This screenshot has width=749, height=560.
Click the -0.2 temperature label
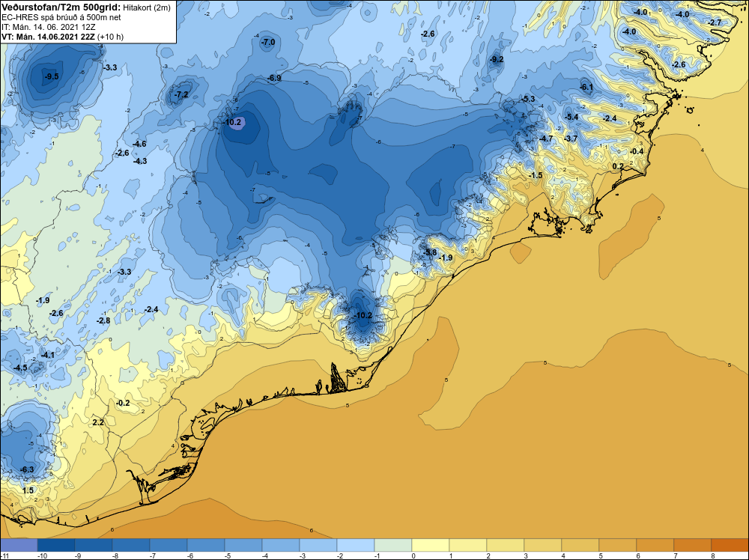(x=123, y=403)
